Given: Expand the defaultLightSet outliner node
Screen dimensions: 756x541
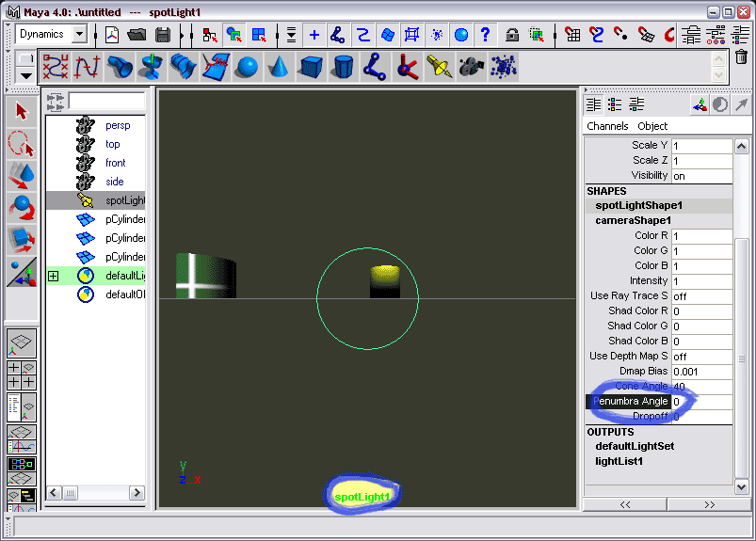Looking at the screenshot, I should (53, 276).
